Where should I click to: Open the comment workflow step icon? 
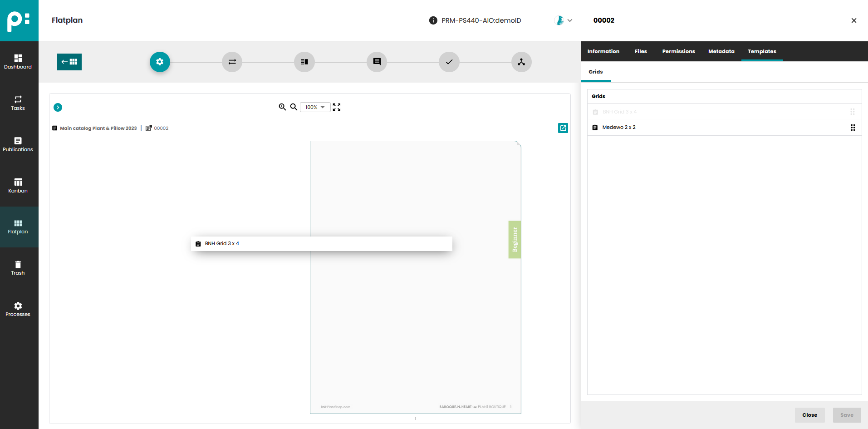[x=377, y=62]
